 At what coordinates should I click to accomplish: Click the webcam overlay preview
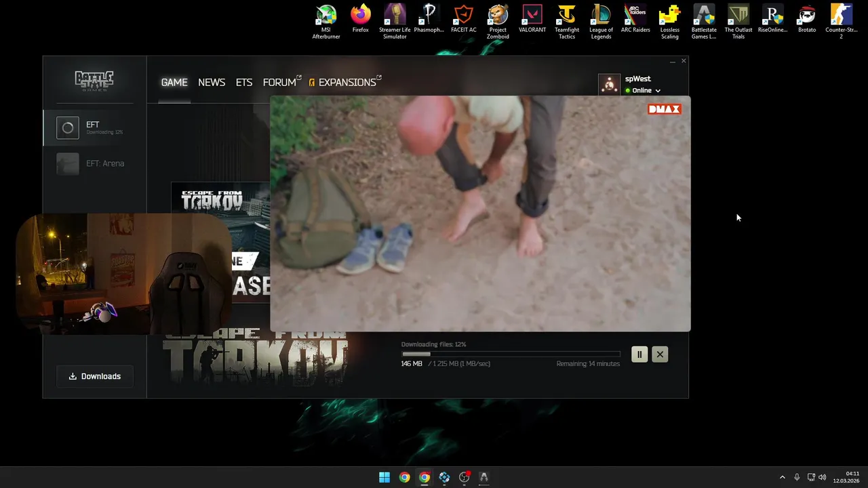click(122, 274)
